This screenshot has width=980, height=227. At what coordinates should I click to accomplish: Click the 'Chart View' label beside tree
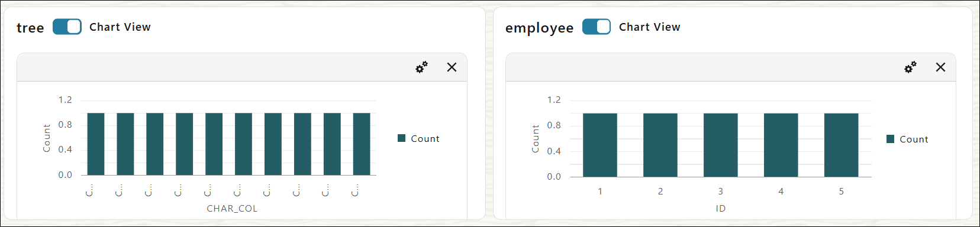click(x=120, y=27)
